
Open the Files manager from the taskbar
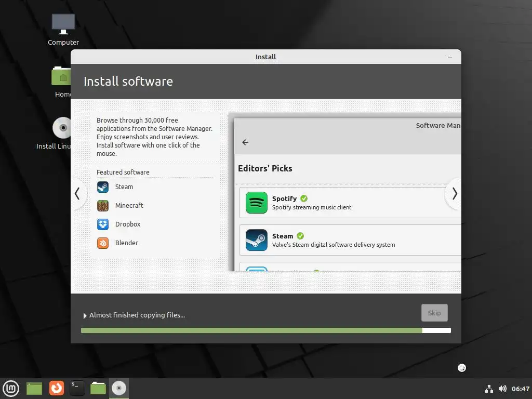[98, 388]
